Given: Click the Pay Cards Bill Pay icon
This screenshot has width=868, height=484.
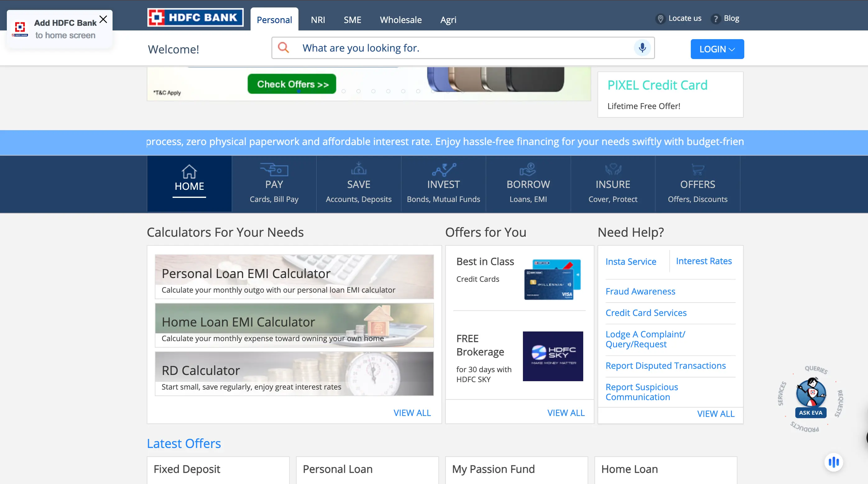Looking at the screenshot, I should tap(274, 184).
